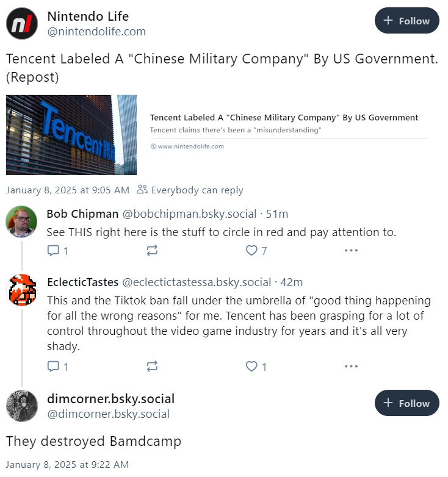This screenshot has width=448, height=477.
Task: Open EclecticTastes' pixel-art avatar
Action: click(22, 290)
